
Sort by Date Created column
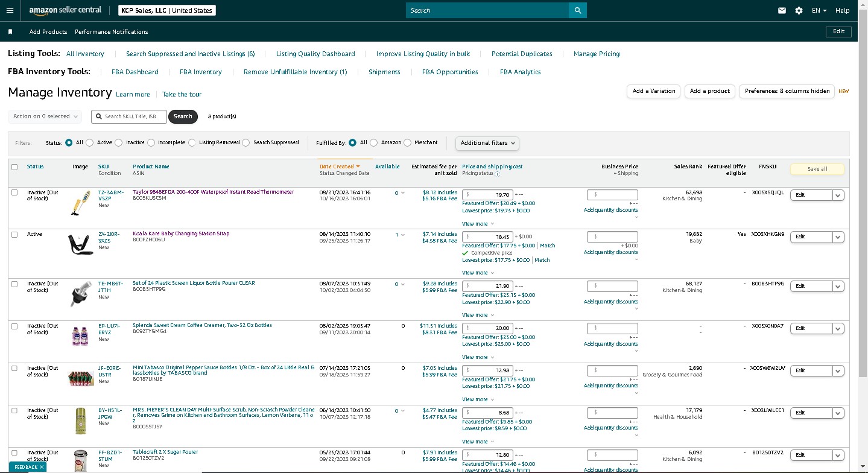click(340, 167)
